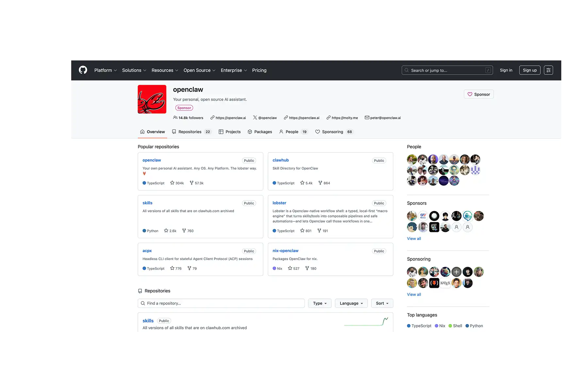The image size is (575, 392).
Task: Click the email icon beside peter@openclaw.ai
Action: (367, 118)
